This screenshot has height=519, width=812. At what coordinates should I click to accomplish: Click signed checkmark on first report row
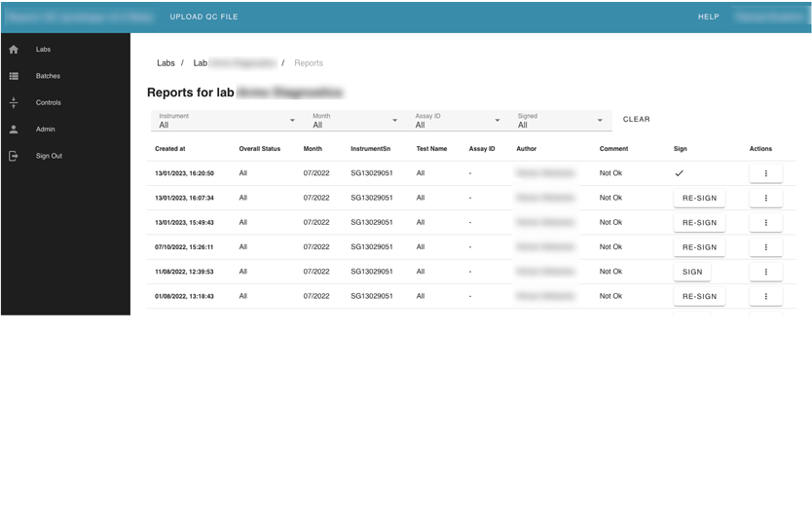(679, 173)
